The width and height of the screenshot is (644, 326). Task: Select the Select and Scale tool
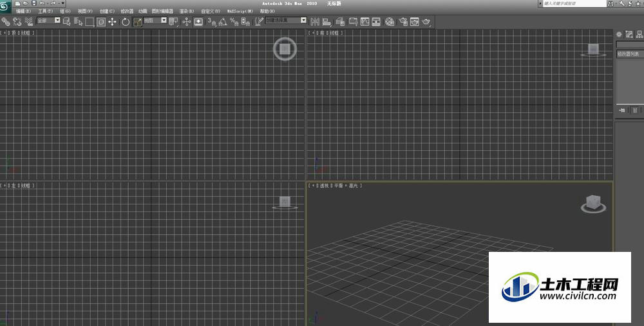coord(138,22)
